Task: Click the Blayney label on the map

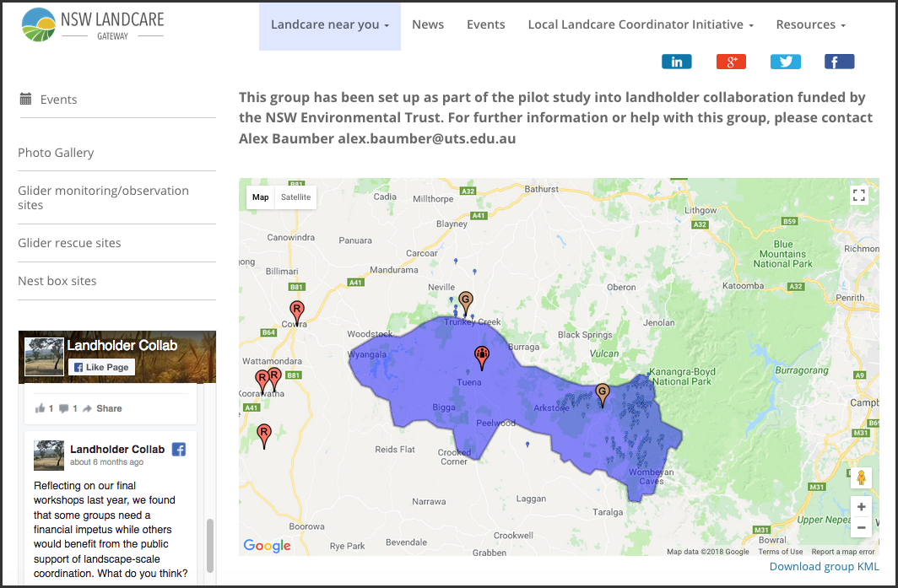Action: 452,224
